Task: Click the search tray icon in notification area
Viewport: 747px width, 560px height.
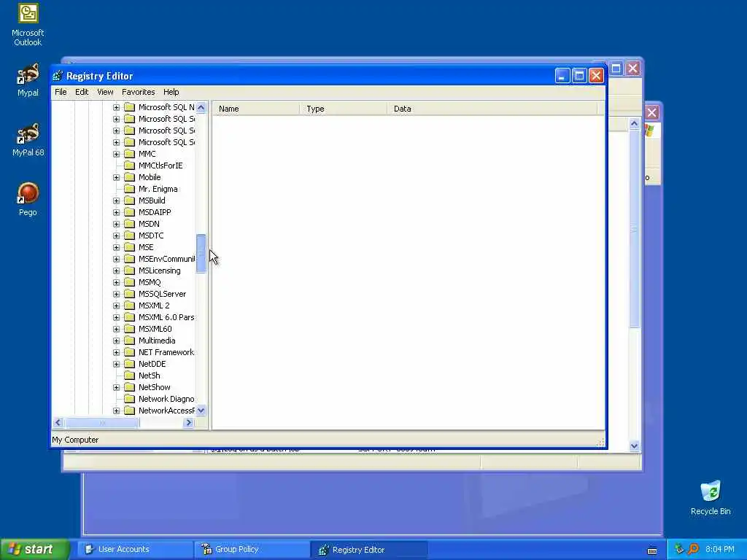Action: pos(693,549)
